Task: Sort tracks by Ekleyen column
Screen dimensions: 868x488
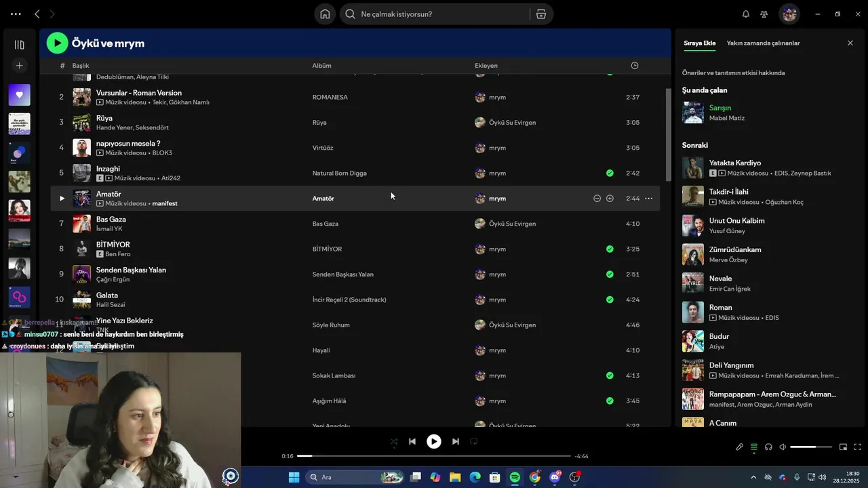Action: (486, 66)
